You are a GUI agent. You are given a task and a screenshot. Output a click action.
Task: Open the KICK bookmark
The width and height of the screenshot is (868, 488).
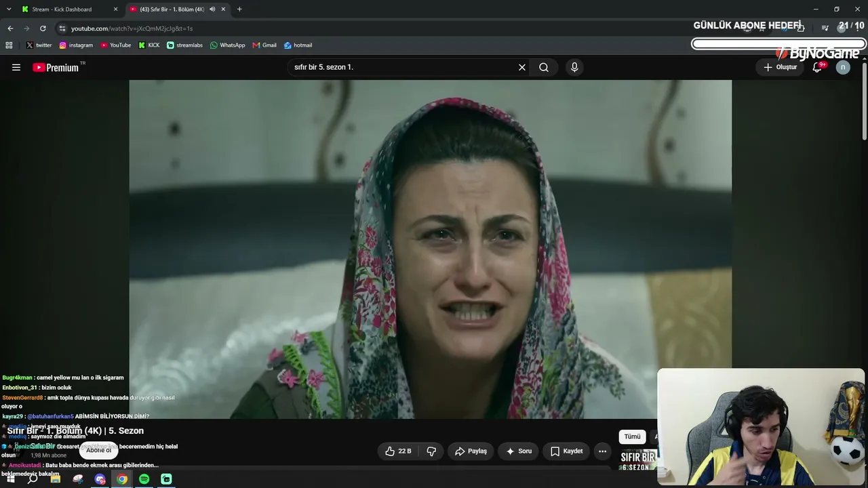pyautogui.click(x=149, y=45)
